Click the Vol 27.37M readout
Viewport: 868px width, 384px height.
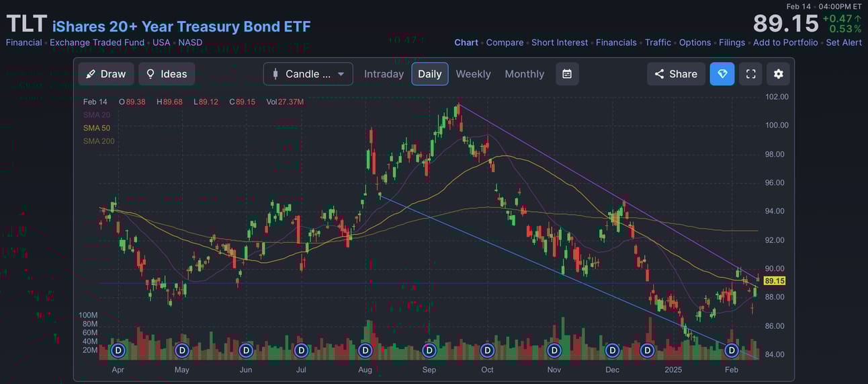point(285,102)
